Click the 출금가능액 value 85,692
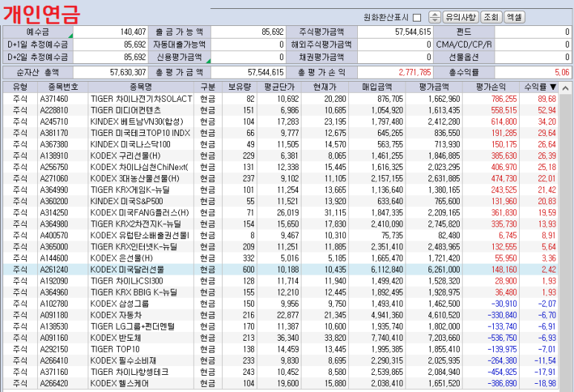Image resolution: width=574 pixels, height=392 pixels. click(x=273, y=32)
